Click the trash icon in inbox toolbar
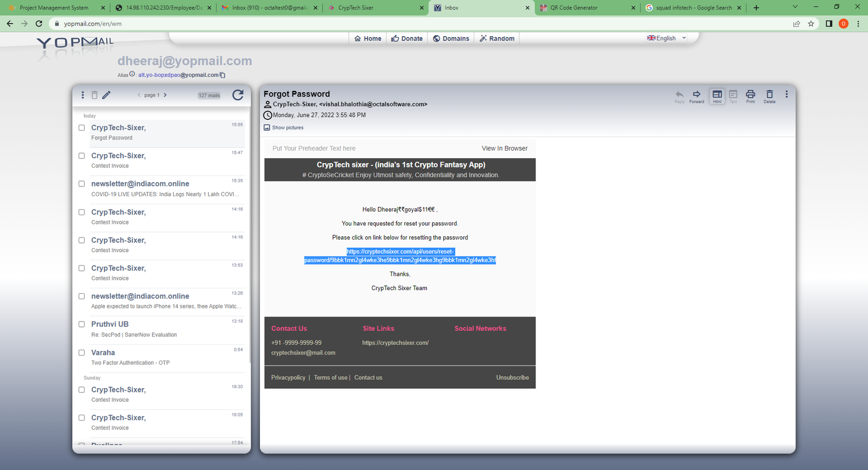868x470 pixels. (x=94, y=95)
